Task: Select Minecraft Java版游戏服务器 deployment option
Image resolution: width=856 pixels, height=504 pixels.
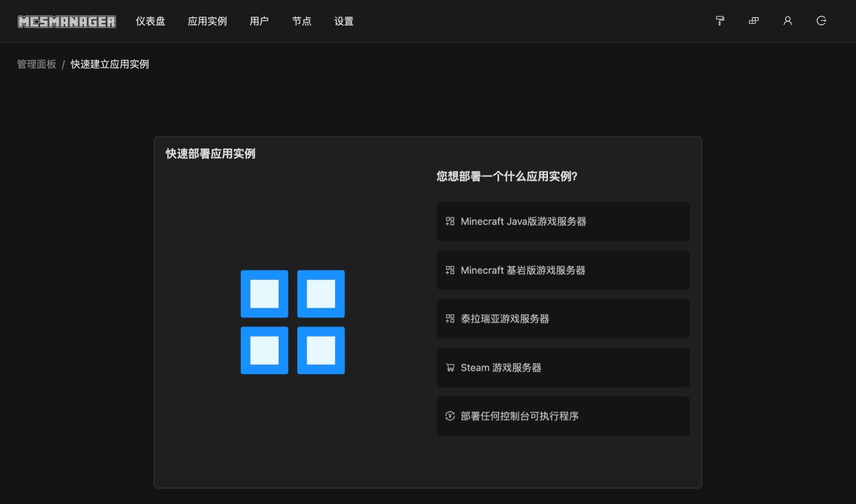Action: pos(563,221)
